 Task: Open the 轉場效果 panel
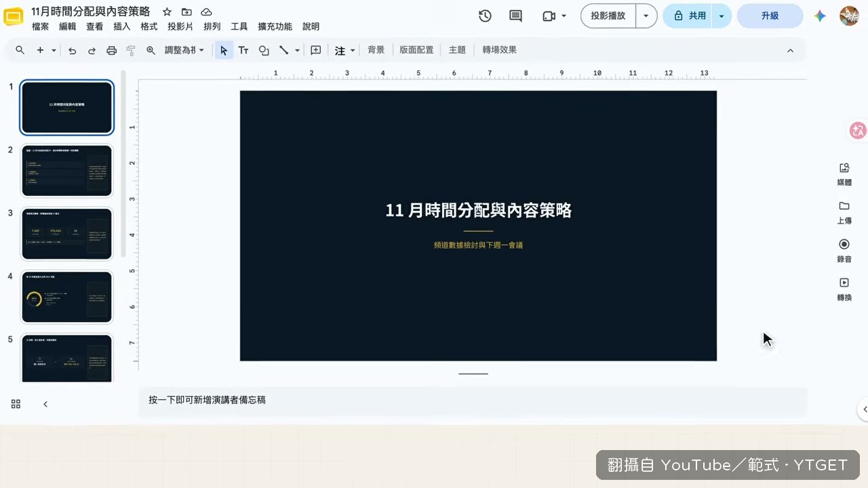click(x=500, y=50)
